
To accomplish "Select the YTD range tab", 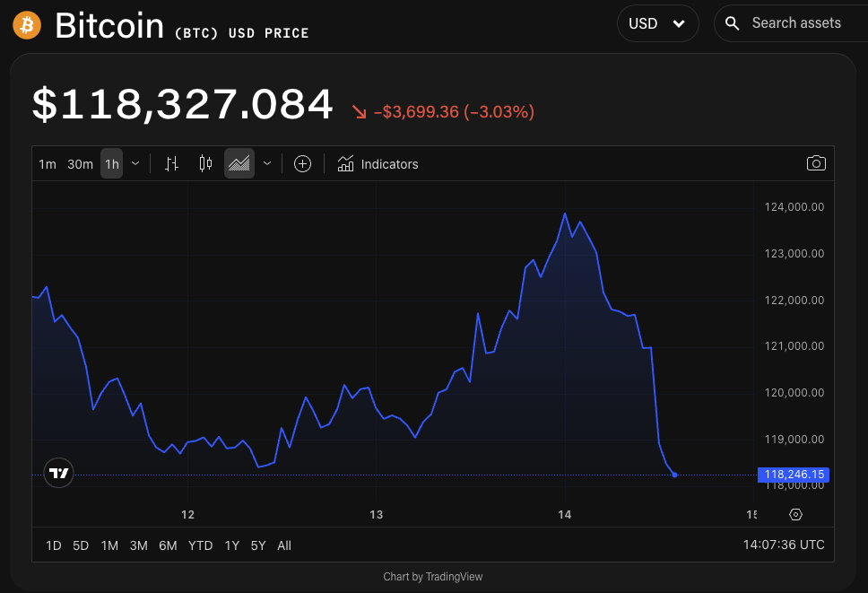I will 200,545.
